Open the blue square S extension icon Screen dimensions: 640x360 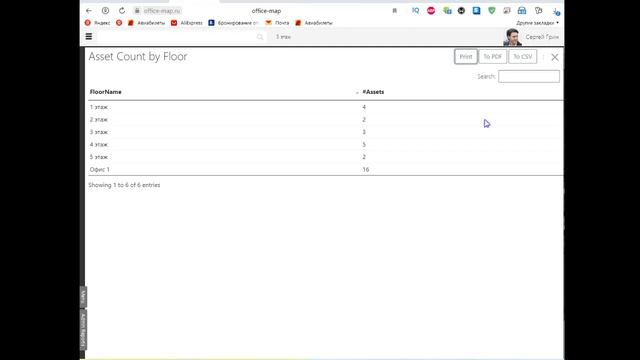[x=476, y=11]
